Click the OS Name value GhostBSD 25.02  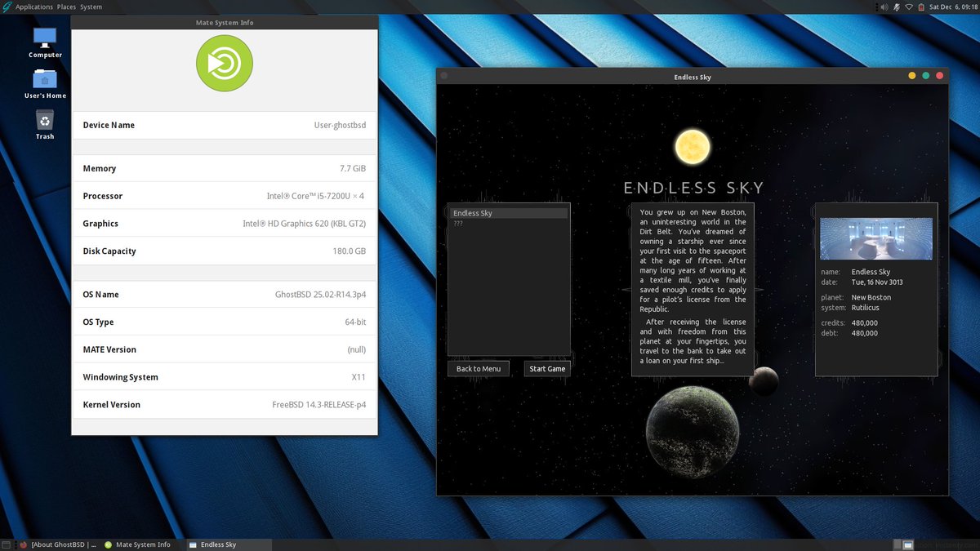pos(320,295)
